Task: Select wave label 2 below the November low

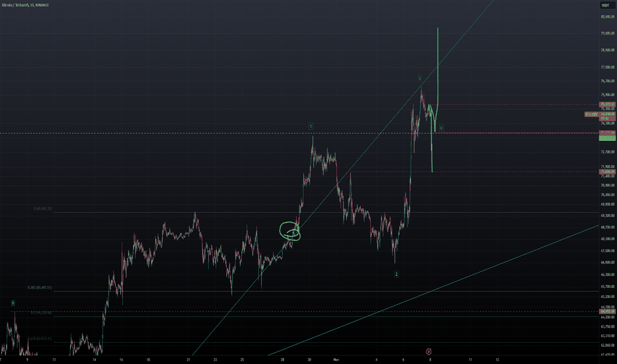Action: coord(397,274)
